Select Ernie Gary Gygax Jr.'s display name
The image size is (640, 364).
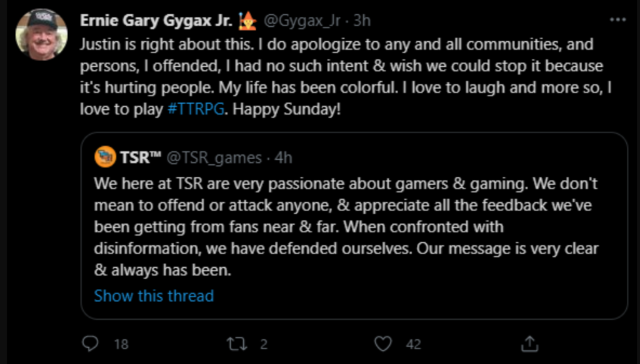point(156,19)
